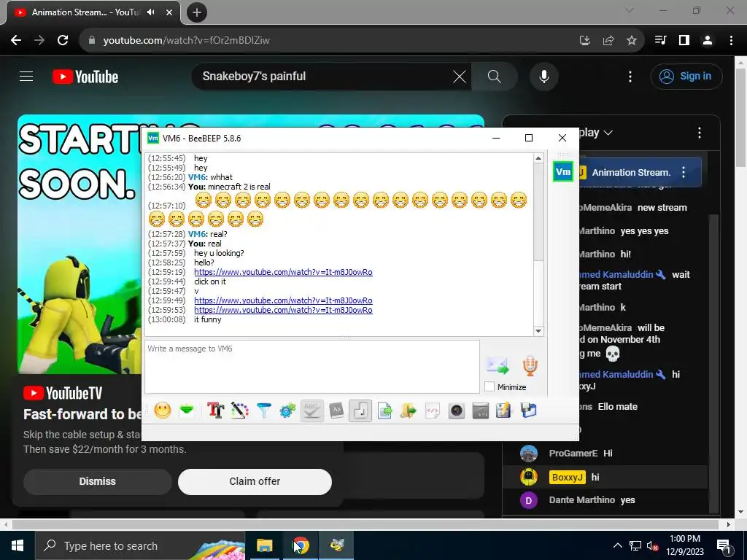The image size is (747, 560).
Task: Open Chrome media control icon
Action: point(660,40)
